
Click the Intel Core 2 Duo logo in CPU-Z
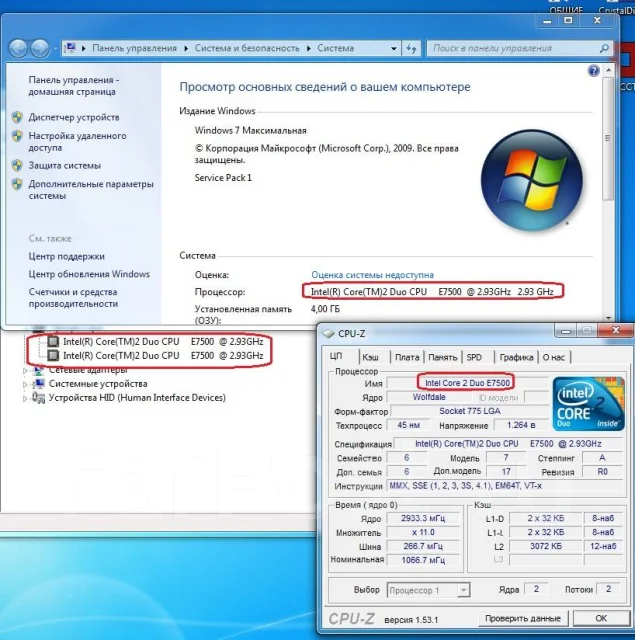[x=588, y=404]
